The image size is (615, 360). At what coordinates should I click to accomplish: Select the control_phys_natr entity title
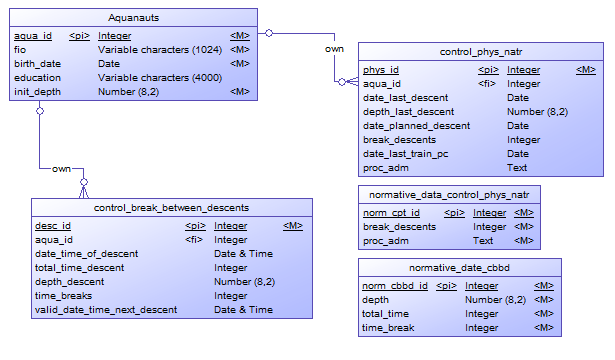(x=481, y=52)
